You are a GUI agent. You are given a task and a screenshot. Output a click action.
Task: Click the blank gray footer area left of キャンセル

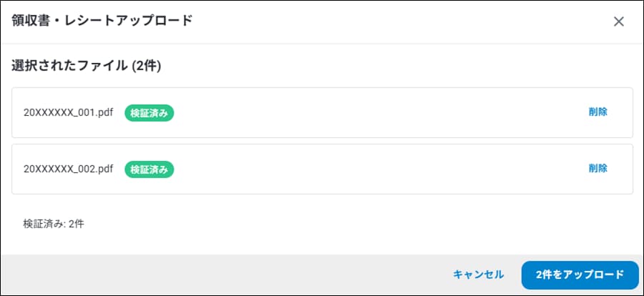click(x=215, y=275)
